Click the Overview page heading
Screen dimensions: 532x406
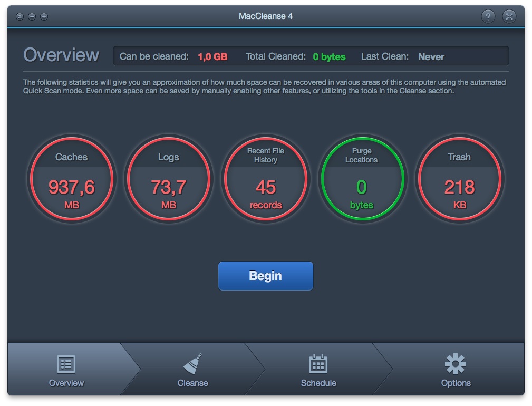61,55
